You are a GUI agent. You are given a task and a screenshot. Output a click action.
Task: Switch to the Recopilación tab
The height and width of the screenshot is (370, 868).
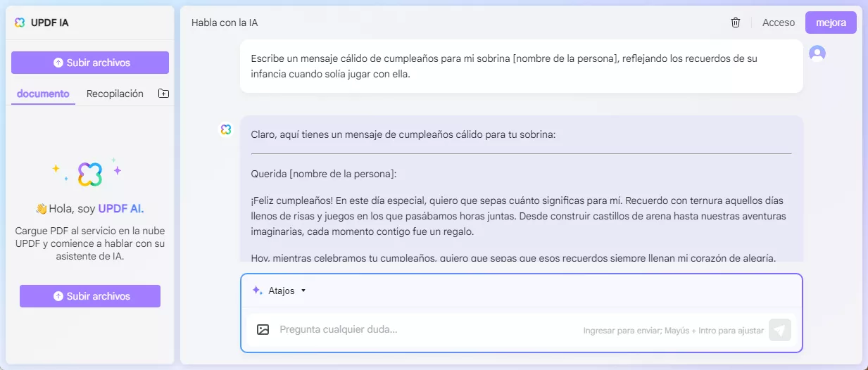115,94
